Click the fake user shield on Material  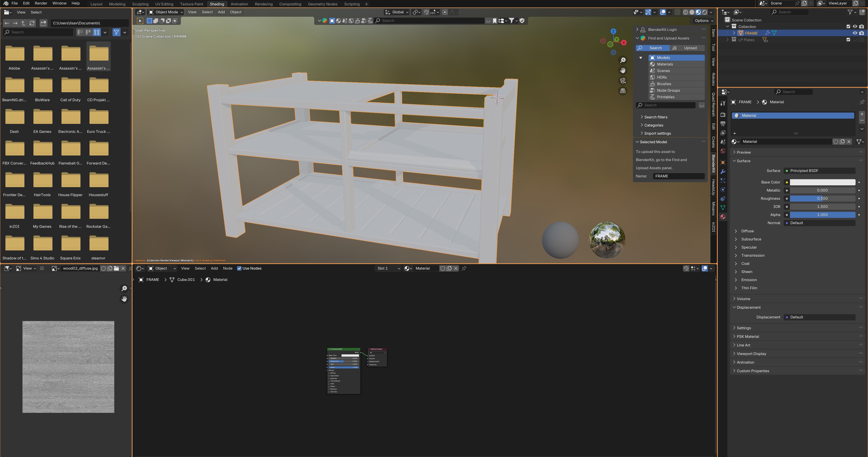(836, 141)
